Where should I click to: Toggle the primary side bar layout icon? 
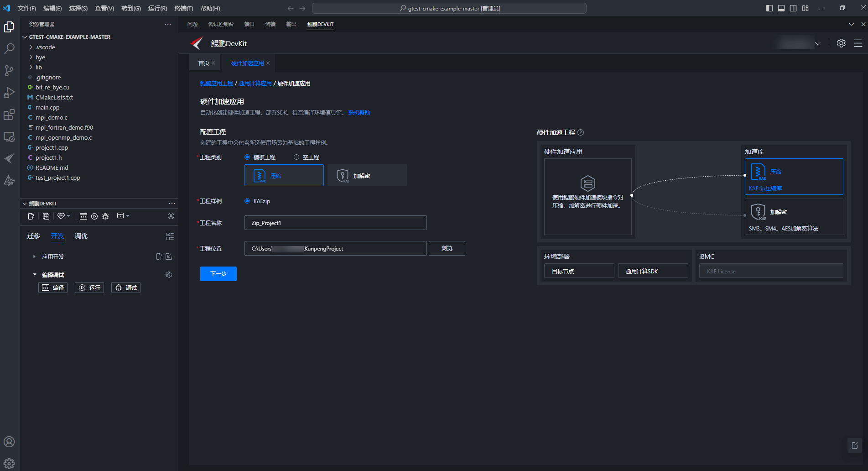pyautogui.click(x=769, y=8)
